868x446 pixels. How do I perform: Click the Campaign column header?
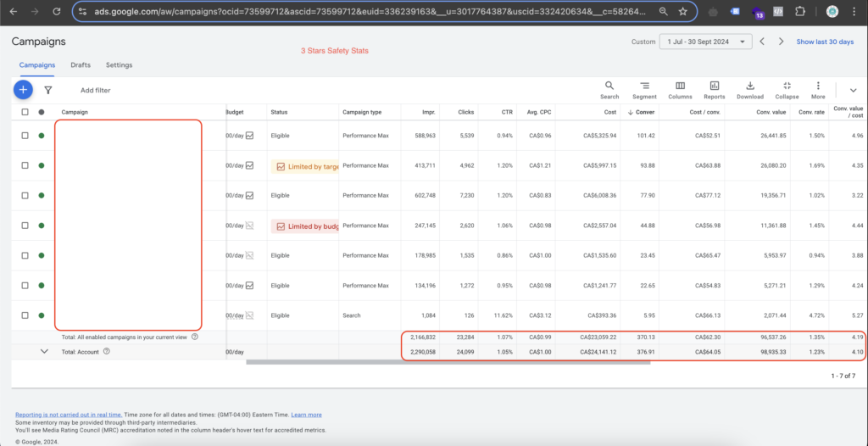coord(75,112)
